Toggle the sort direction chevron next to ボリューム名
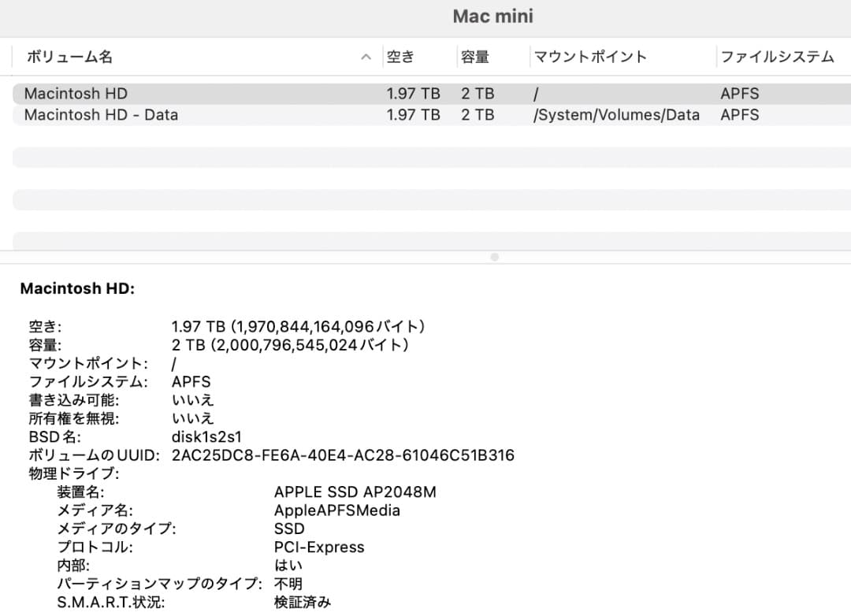 [366, 56]
